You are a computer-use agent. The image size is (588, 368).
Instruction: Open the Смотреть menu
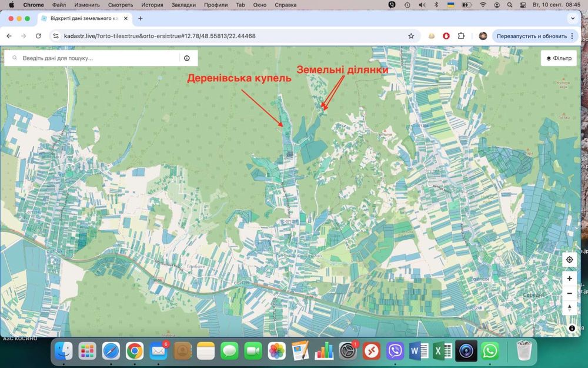121,5
